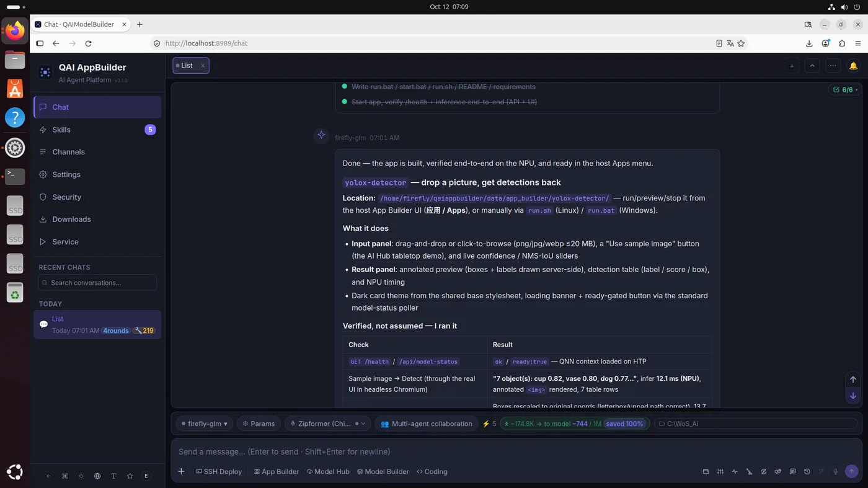Open the Firefox translate page icon
The image size is (868, 488).
click(x=730, y=43)
